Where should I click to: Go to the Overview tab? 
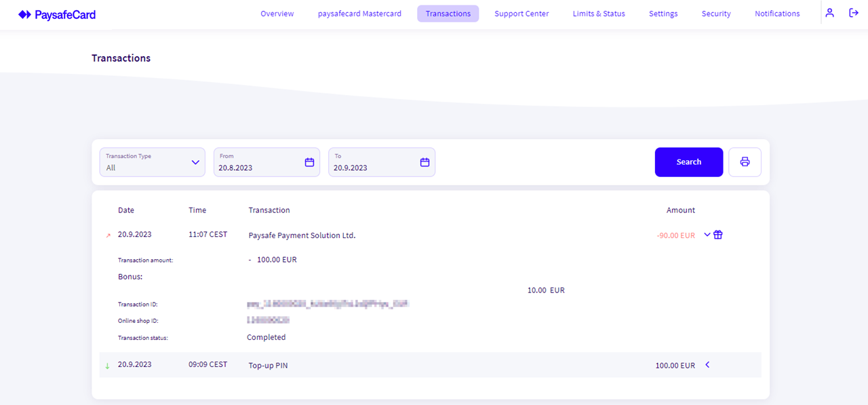(x=277, y=14)
